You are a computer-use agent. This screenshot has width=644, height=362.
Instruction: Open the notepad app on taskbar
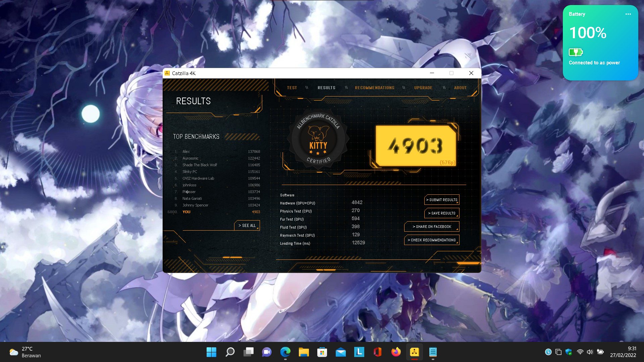pos(433,352)
